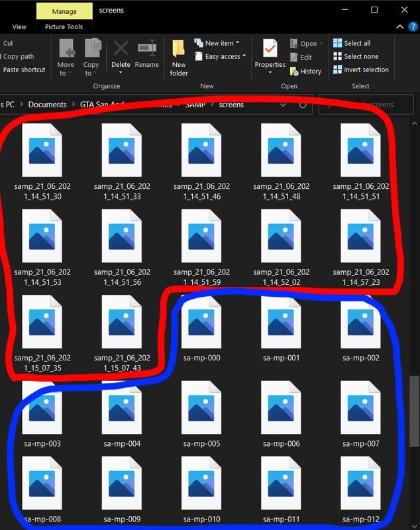Select file samp_21_06_2021_14_52_02
The height and width of the screenshot is (530, 420).
281,247
